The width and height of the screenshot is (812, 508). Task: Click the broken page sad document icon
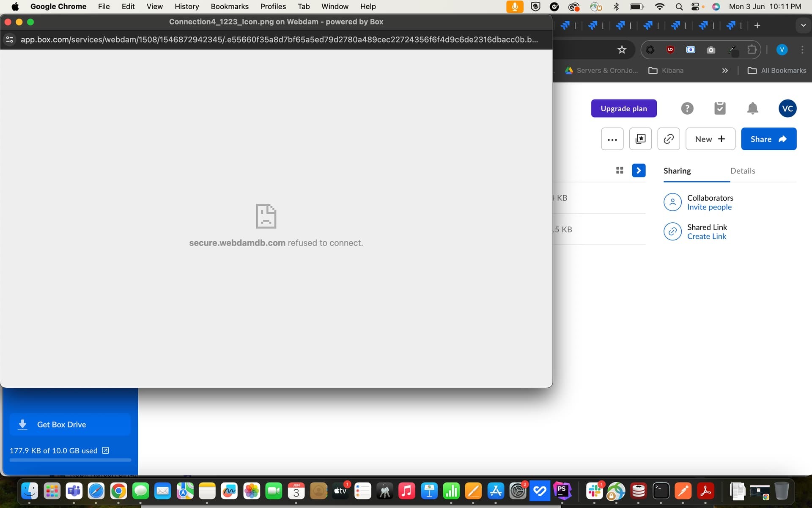click(x=266, y=216)
